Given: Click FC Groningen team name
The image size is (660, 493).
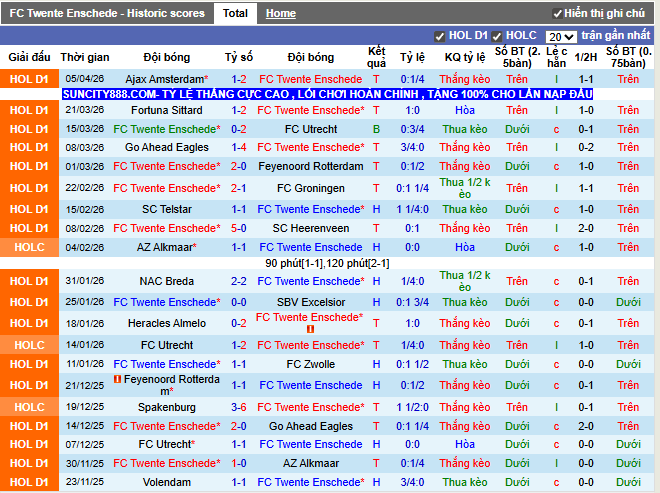Looking at the screenshot, I should click(x=311, y=188).
